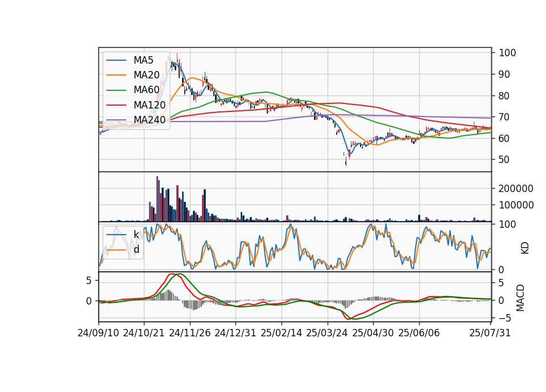
Task: Click the MACD axis label
Action: point(520,298)
